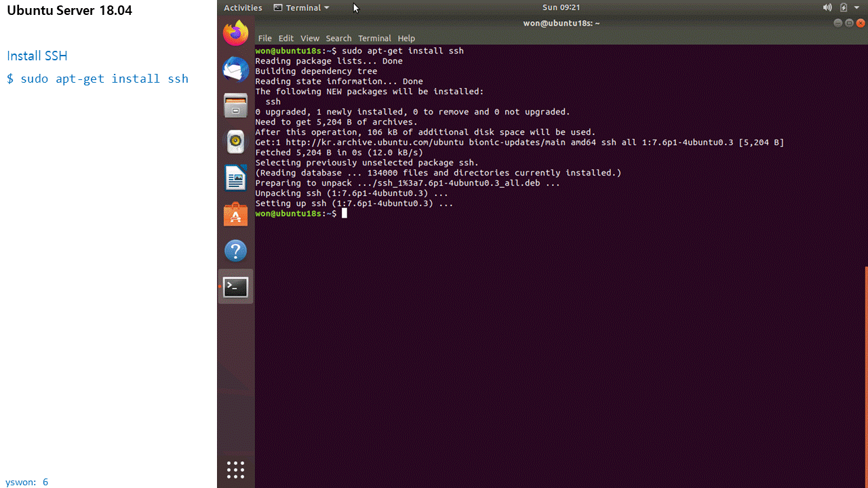Click 'Selecting previously unselected package ssh' line
This screenshot has width=868, height=488.
(x=367, y=163)
